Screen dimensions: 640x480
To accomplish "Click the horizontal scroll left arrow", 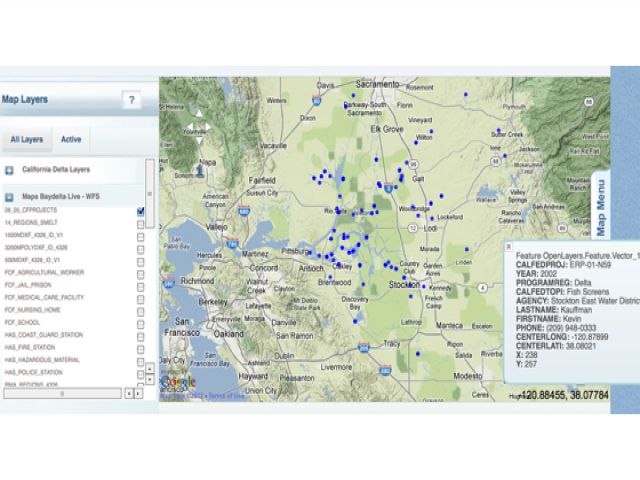I will (x=129, y=394).
